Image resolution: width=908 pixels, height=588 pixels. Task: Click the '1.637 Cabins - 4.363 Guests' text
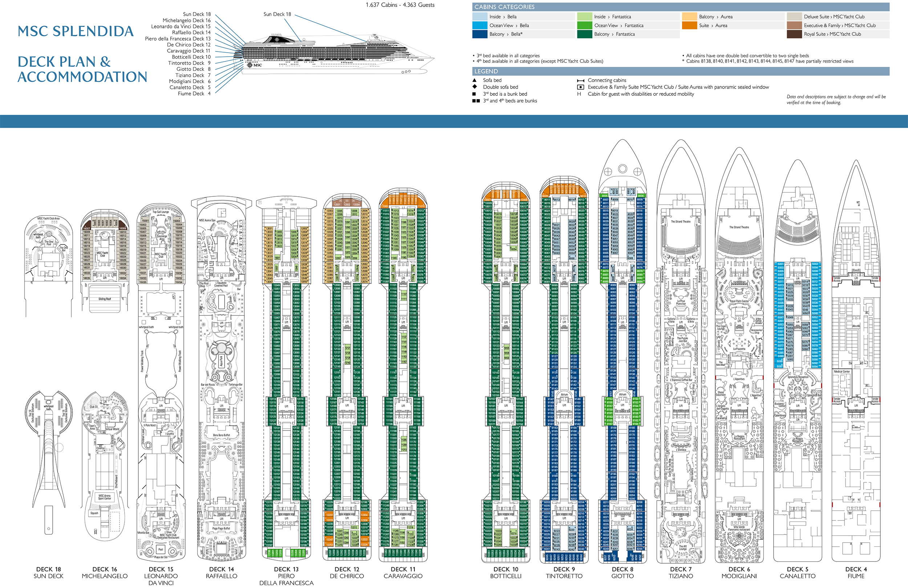[400, 5]
